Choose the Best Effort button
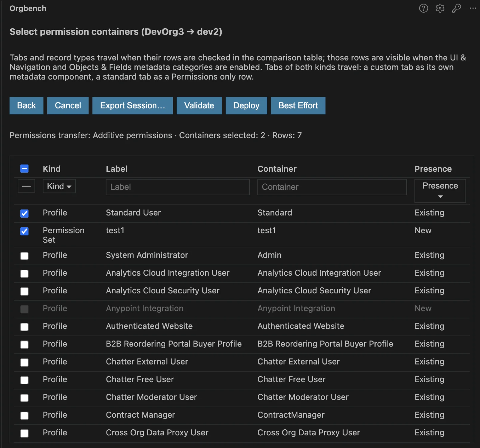Screen dimensions: 480x448 [298, 105]
